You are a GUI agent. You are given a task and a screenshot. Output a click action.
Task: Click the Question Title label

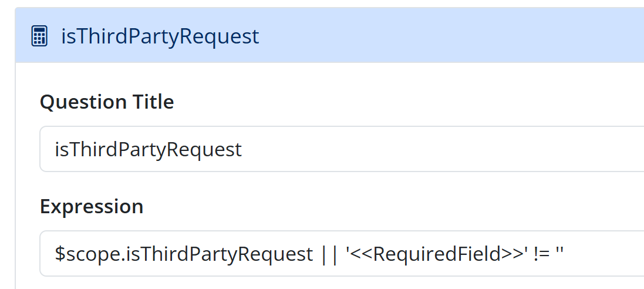coord(107,102)
